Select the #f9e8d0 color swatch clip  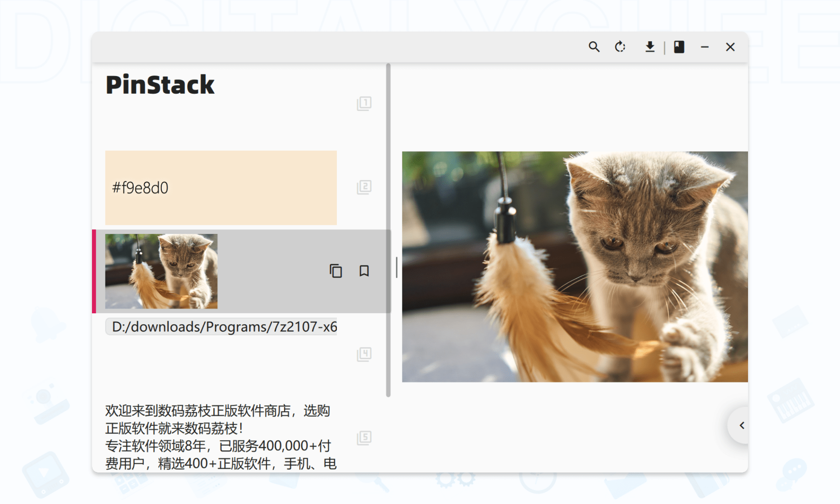(x=221, y=188)
